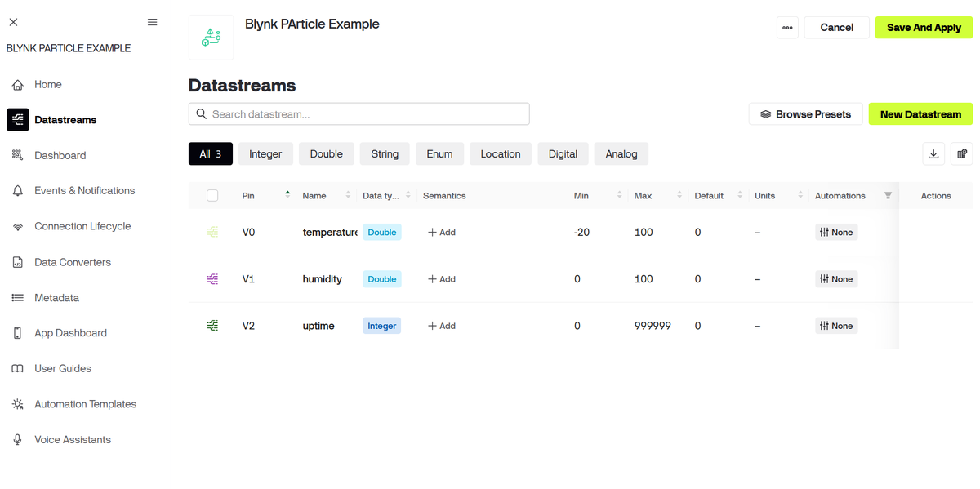Click the humidity datastream name
The image size is (980, 489).
point(323,279)
